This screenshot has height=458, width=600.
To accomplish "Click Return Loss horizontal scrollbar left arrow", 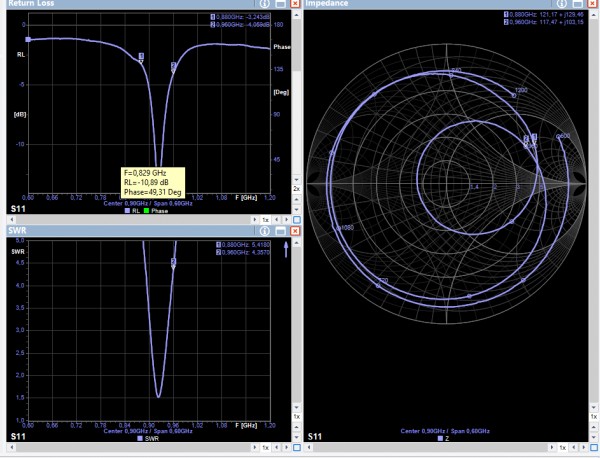I will pos(12,220).
